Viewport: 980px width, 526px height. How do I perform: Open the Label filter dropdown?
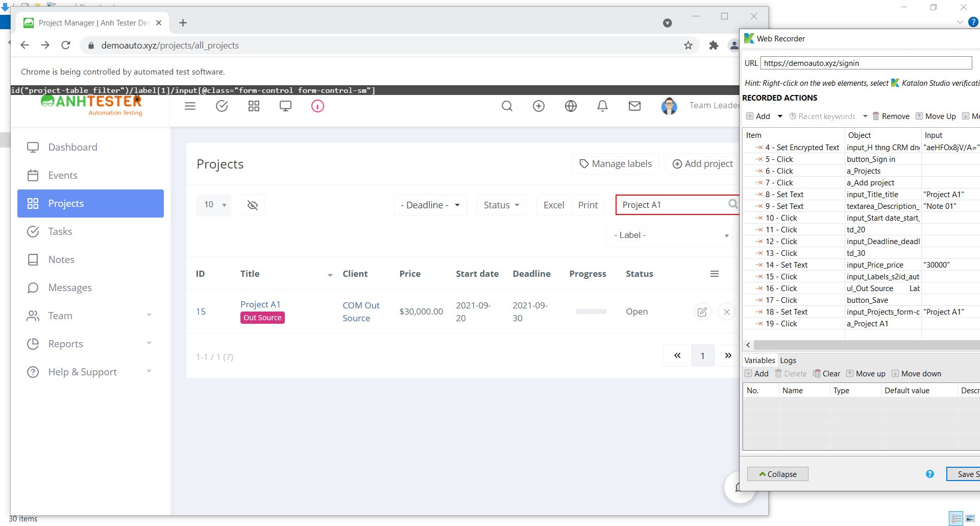pos(670,235)
